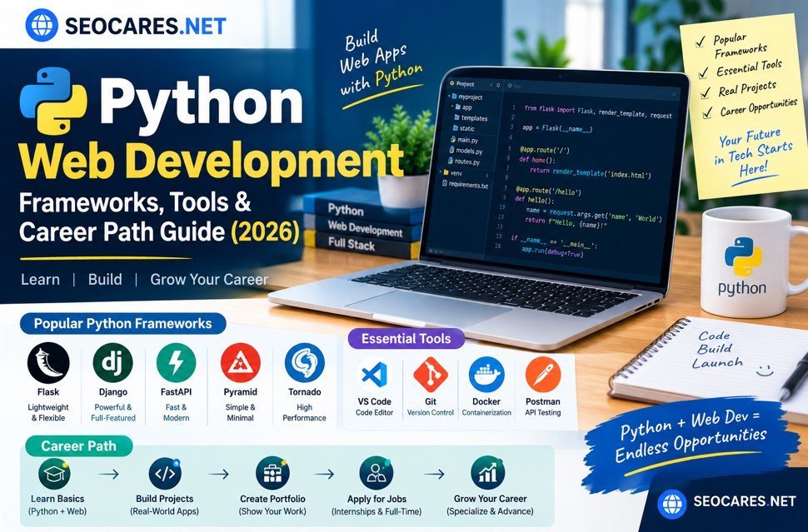
Task: Click the Flask framework icon
Action: (x=48, y=363)
